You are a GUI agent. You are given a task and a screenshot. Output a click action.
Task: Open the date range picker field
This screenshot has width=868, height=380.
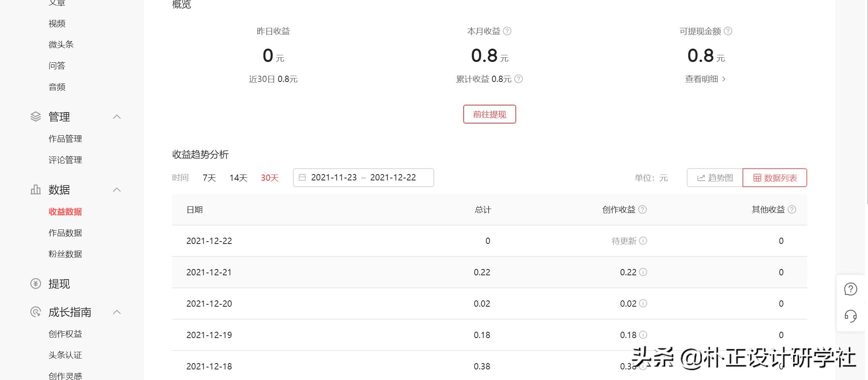363,178
